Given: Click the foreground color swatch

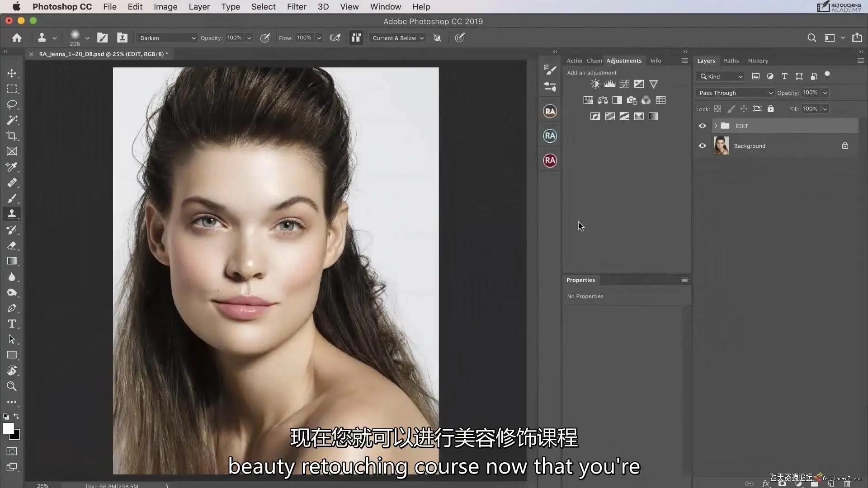Looking at the screenshot, I should [x=8, y=428].
